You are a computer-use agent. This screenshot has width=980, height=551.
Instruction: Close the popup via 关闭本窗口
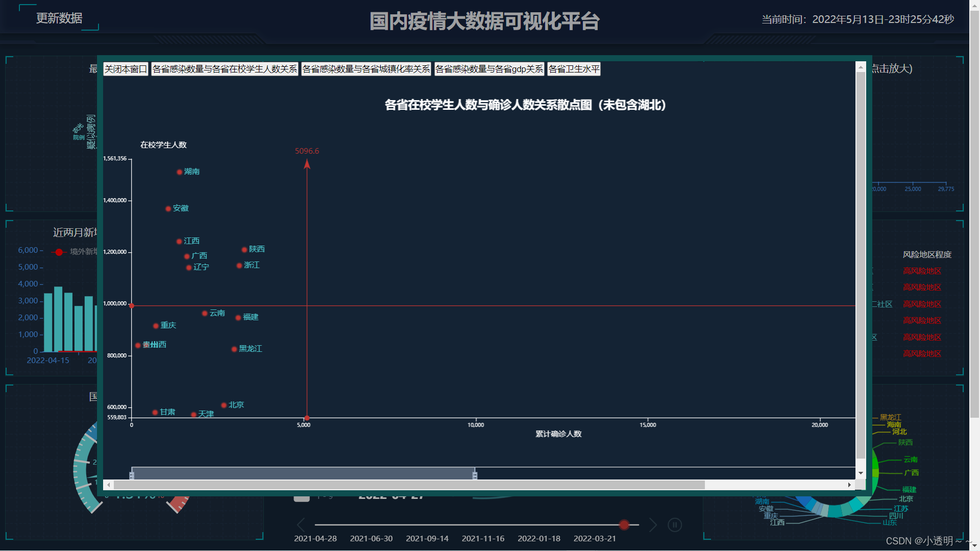[x=126, y=69]
